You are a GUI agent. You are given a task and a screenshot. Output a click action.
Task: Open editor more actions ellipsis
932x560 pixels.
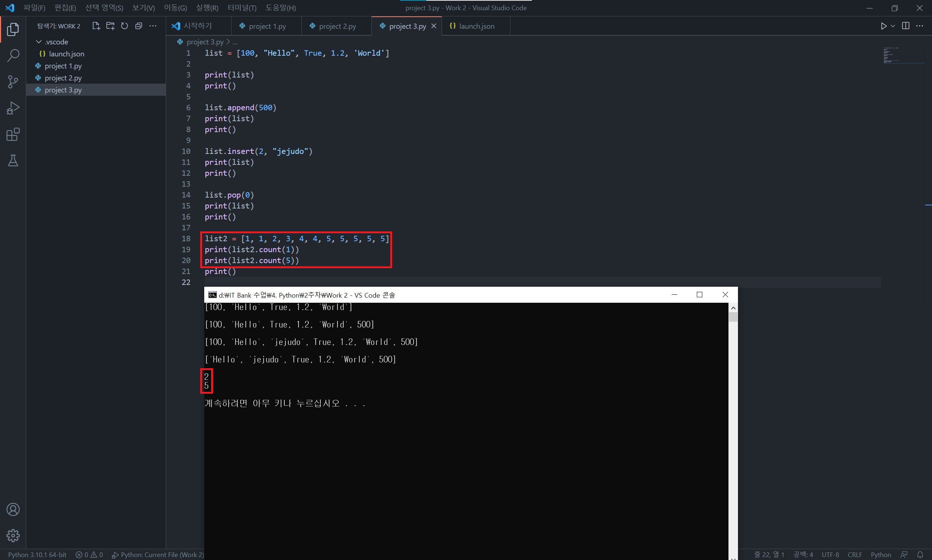(919, 26)
